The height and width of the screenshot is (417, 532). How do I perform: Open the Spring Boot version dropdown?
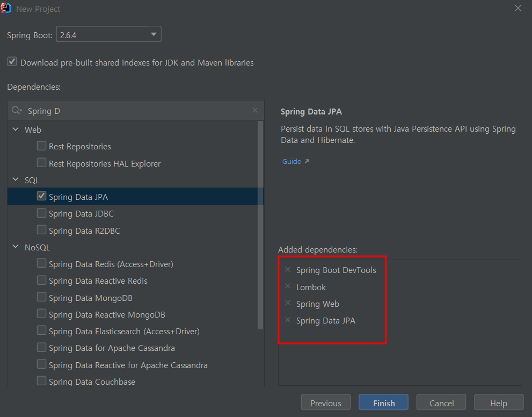(x=108, y=34)
